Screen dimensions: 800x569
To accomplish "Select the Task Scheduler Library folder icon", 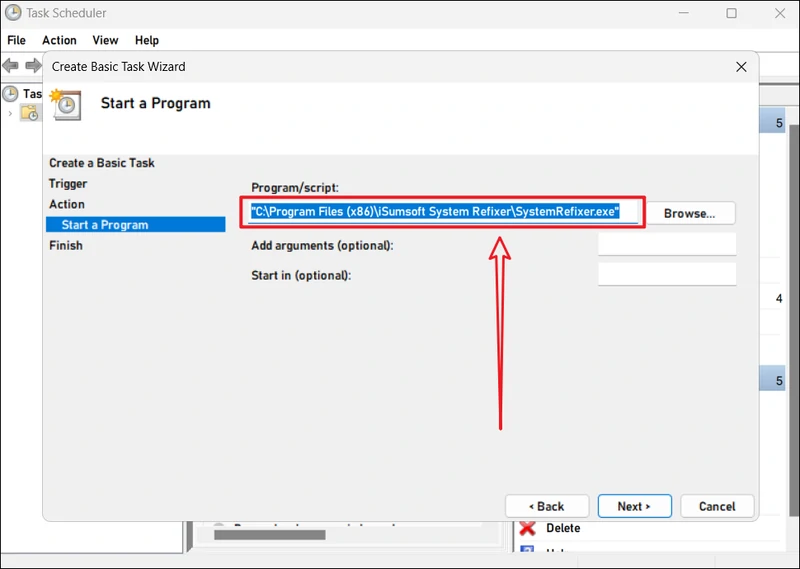I will point(29,113).
